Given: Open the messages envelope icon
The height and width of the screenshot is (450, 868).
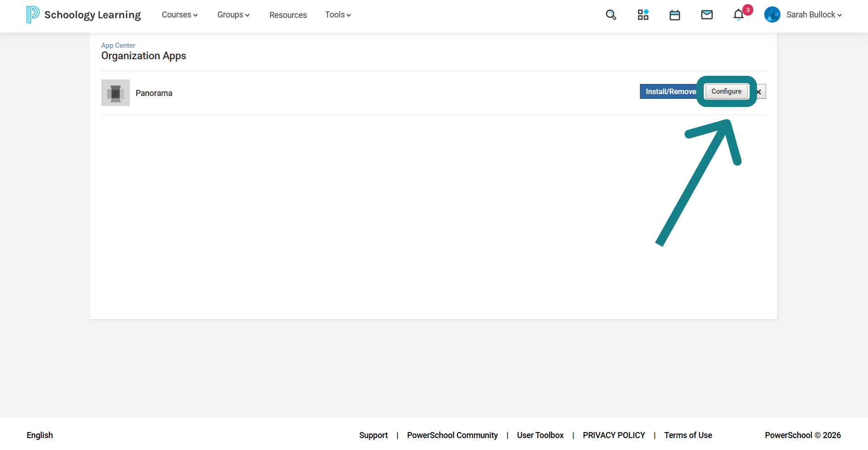Looking at the screenshot, I should pos(707,15).
